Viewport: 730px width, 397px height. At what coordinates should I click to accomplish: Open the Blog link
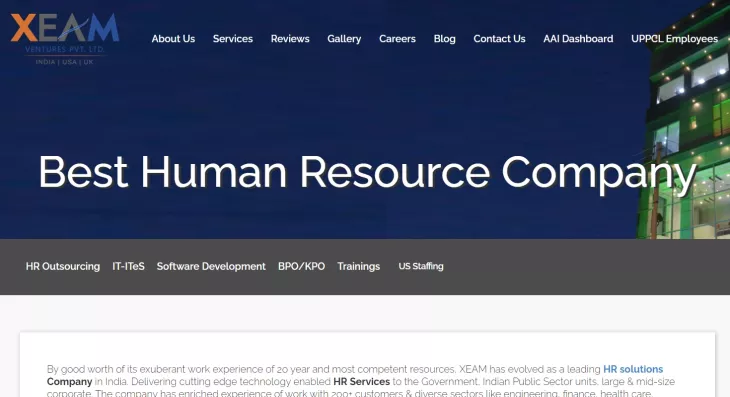(x=445, y=39)
